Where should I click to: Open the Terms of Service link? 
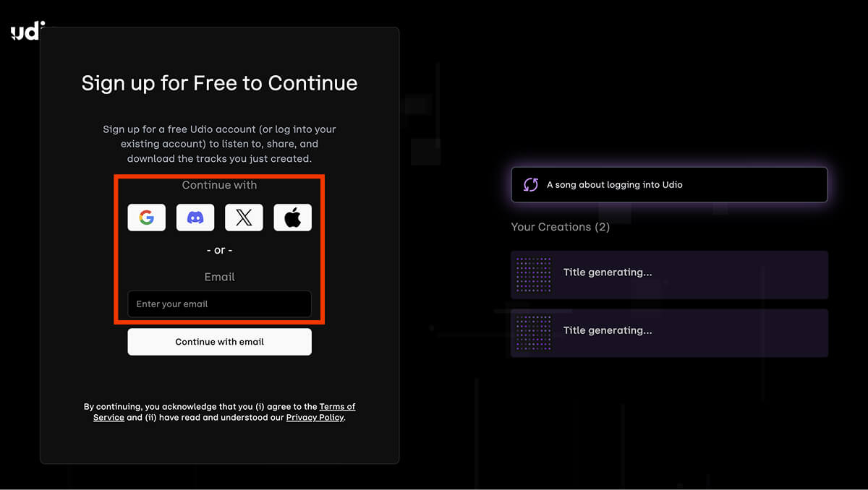click(x=224, y=412)
